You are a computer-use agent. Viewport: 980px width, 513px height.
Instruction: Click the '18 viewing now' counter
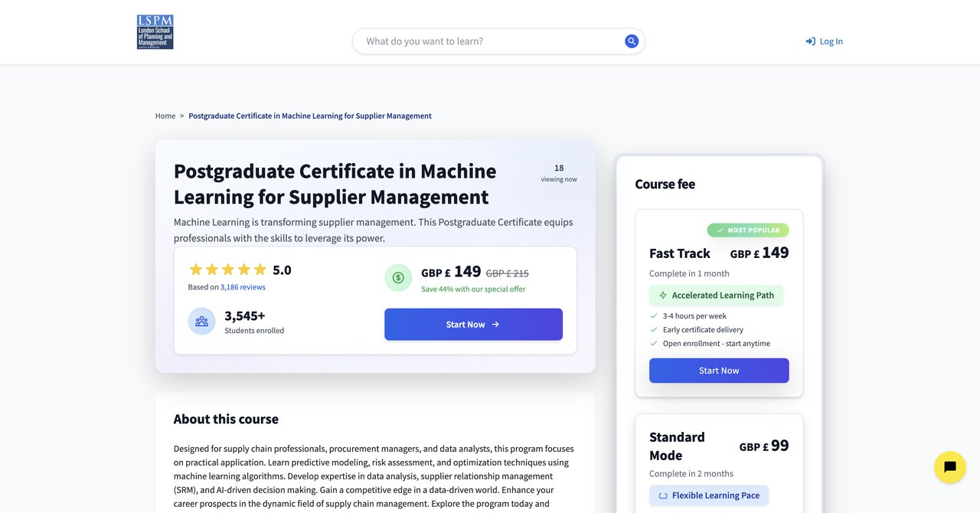559,173
